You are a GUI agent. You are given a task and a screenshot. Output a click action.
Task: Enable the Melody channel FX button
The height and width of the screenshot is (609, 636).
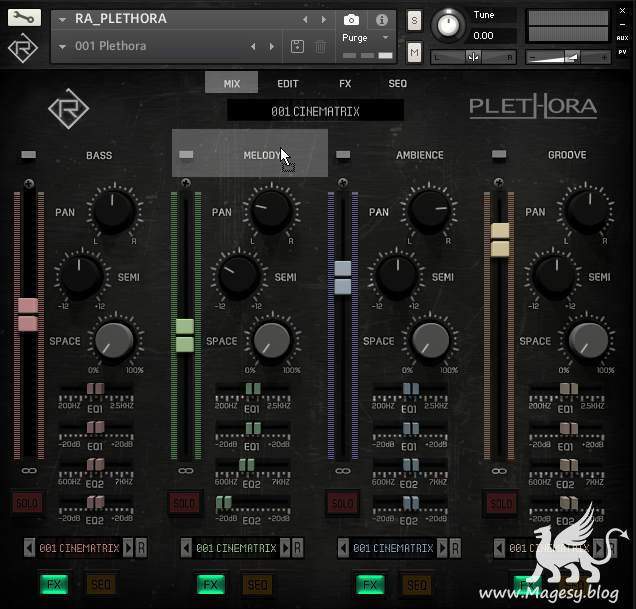(x=211, y=585)
